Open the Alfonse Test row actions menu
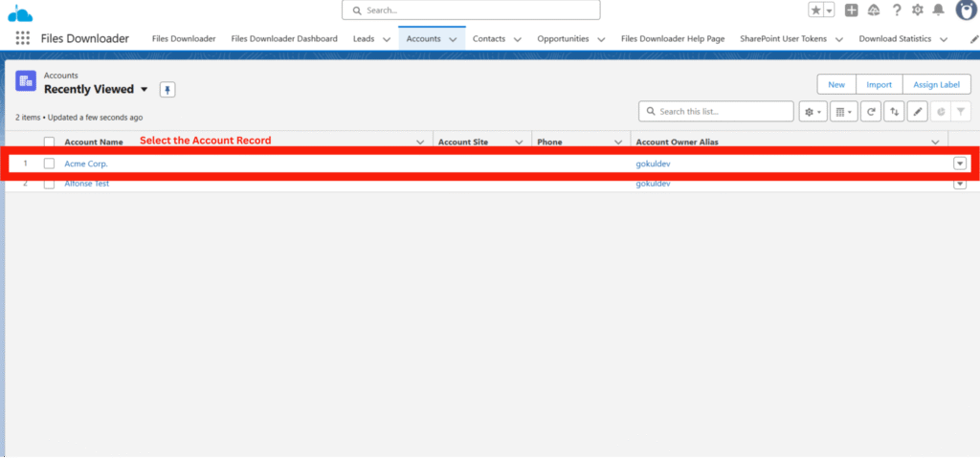 pos(960,185)
